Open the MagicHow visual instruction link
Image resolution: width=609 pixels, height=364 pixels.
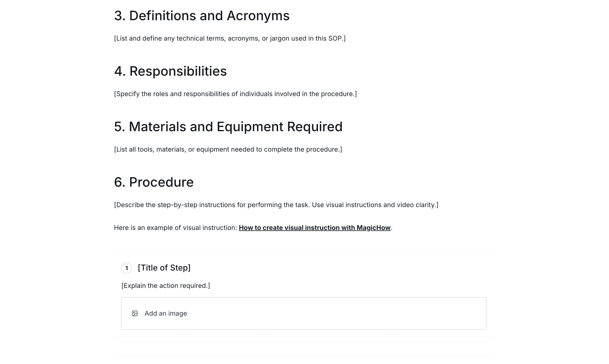coord(315,228)
